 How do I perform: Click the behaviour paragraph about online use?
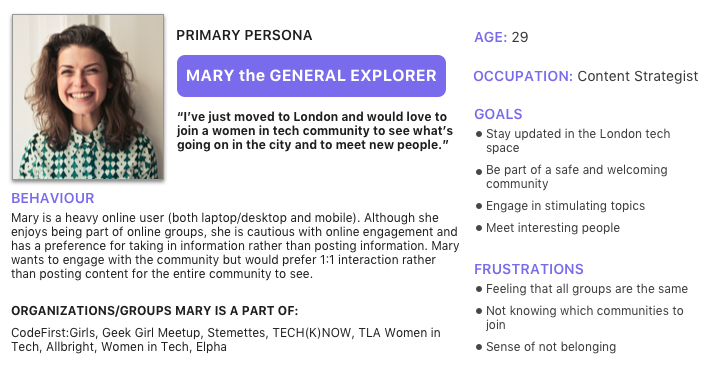pyautogui.click(x=235, y=246)
